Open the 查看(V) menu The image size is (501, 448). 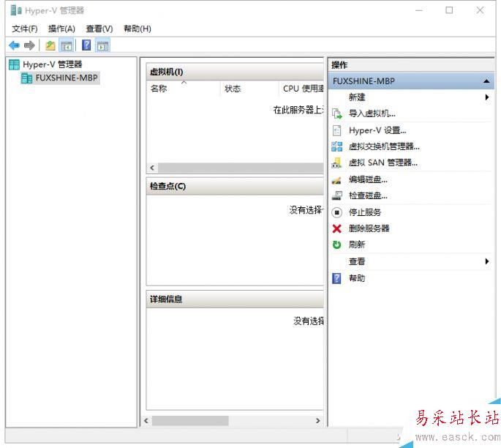(99, 29)
